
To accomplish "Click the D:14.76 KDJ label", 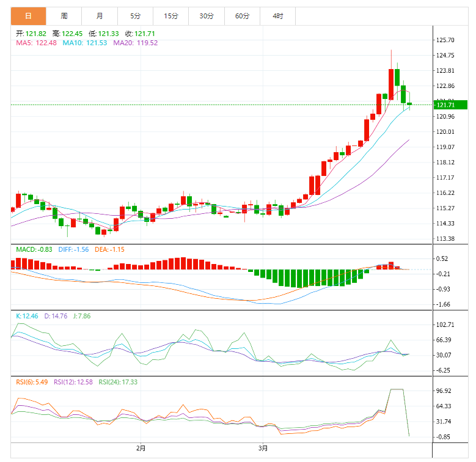I will pyautogui.click(x=56, y=316).
